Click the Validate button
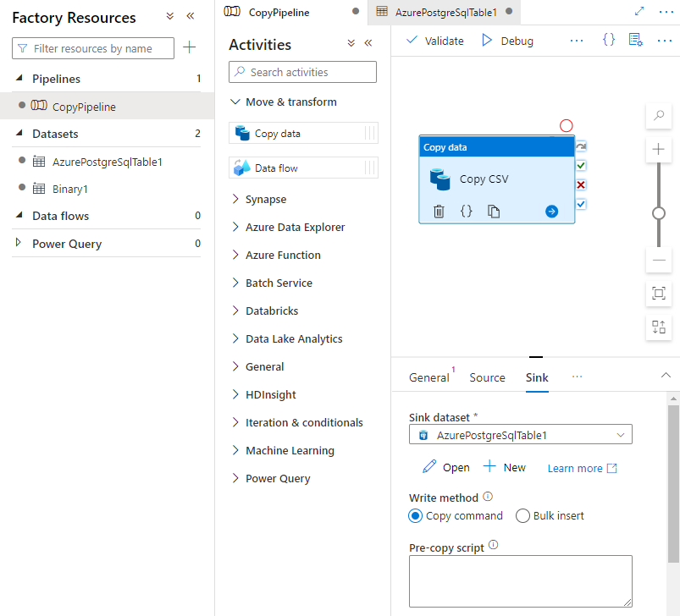680x616 pixels. 435,41
